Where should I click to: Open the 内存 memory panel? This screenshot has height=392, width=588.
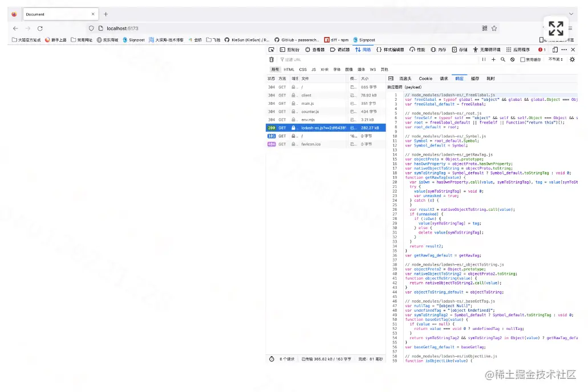coord(439,50)
